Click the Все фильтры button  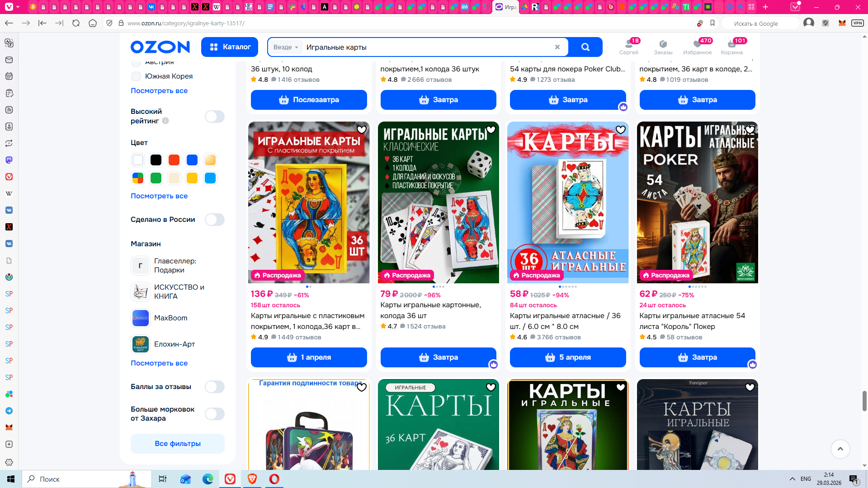pos(178,444)
